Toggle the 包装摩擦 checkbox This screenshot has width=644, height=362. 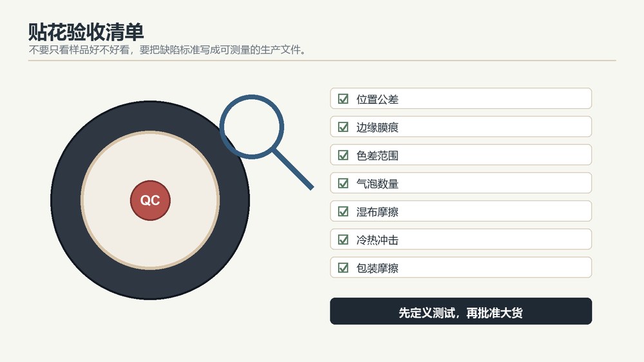click(x=343, y=267)
